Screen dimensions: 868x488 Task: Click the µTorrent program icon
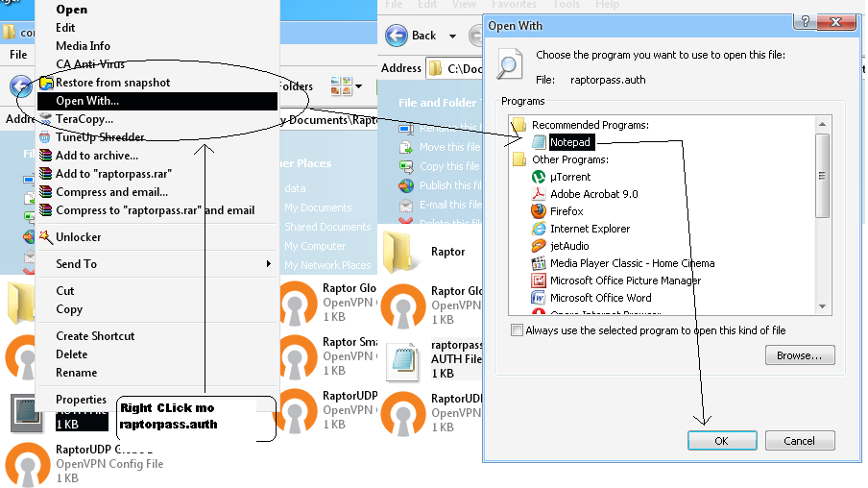[539, 177]
